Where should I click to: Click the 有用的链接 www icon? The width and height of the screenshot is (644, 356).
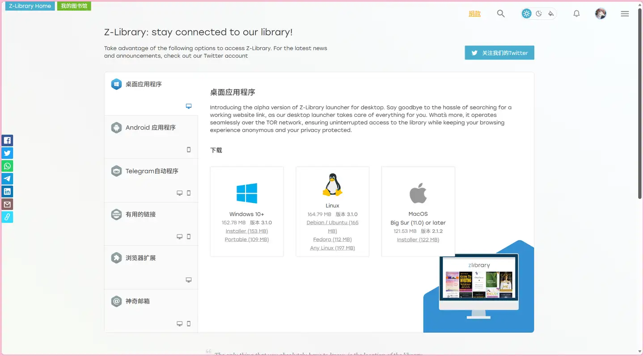click(x=116, y=214)
